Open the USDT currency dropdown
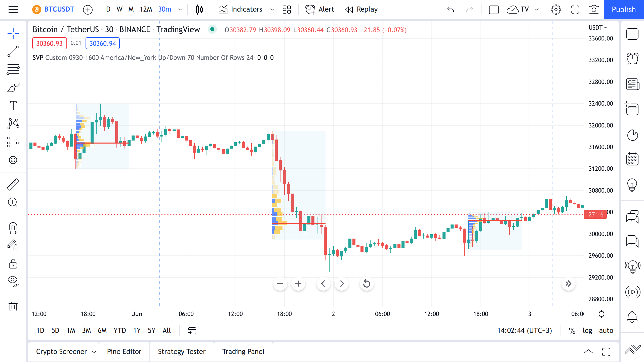This screenshot has height=362, width=644. pyautogui.click(x=598, y=28)
